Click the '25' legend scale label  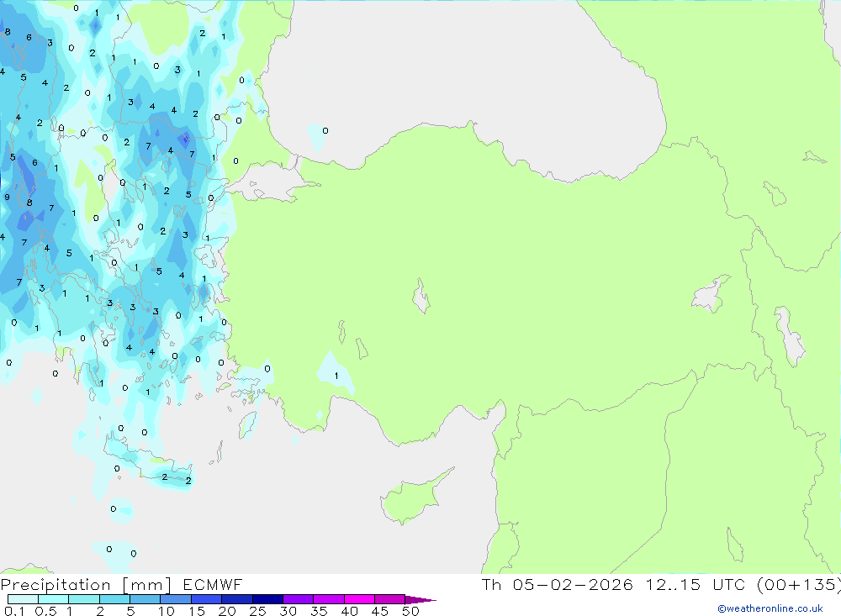point(257,611)
